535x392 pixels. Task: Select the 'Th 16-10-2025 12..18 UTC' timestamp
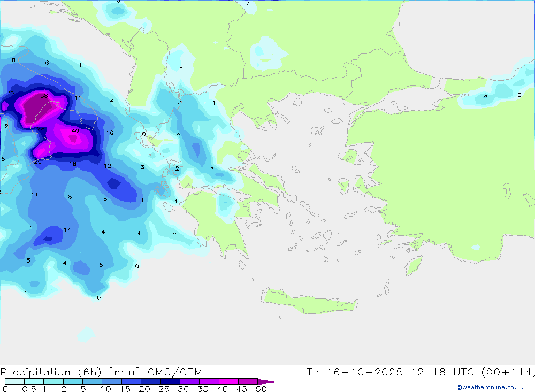(392, 372)
